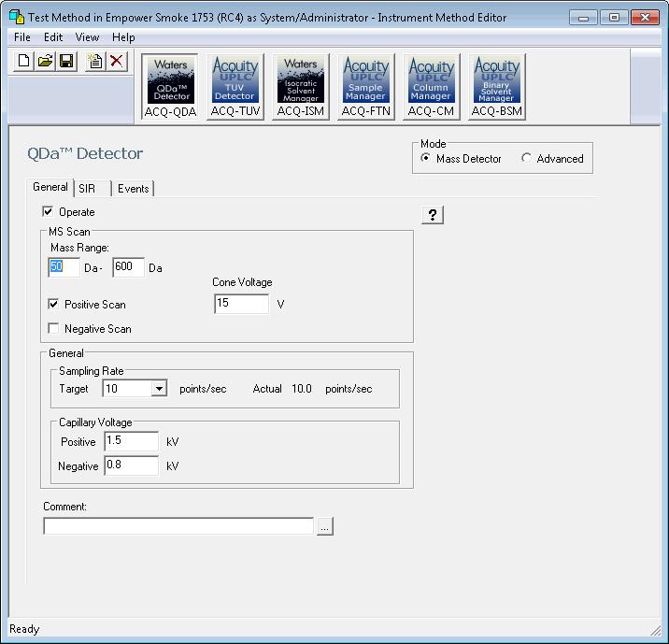
Task: Toggle the Operate checkbox
Action: tap(48, 211)
